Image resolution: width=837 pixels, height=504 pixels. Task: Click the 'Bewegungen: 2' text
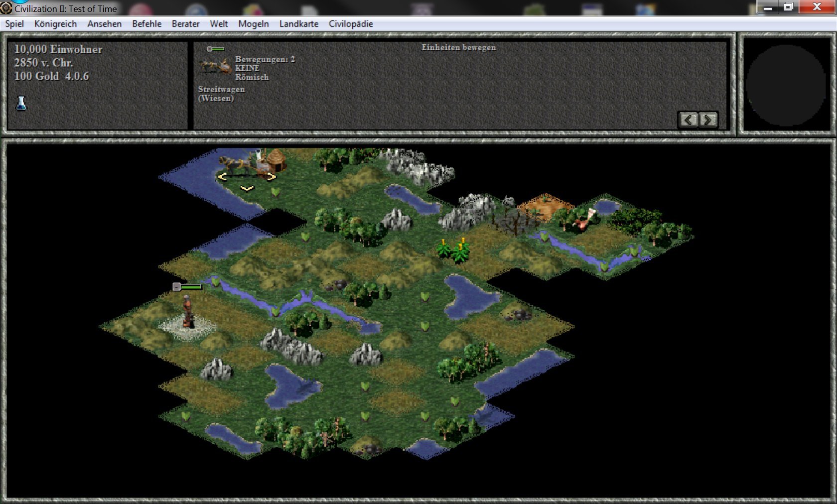coord(265,59)
